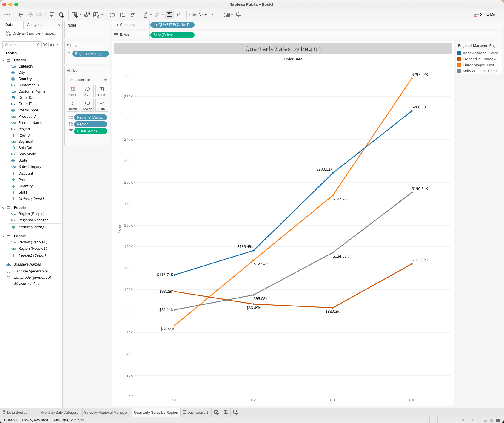Activate presentation mode from the toolbar

click(238, 14)
